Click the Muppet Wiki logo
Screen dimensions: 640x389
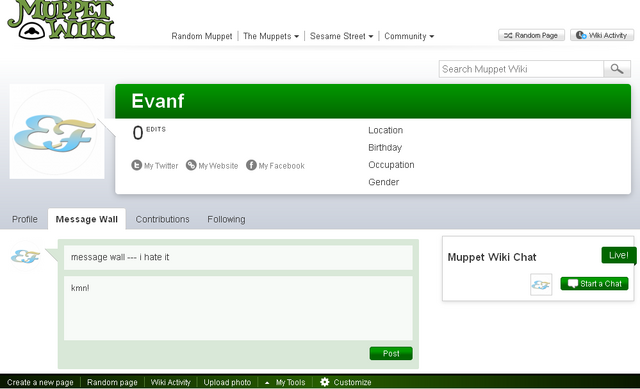coord(61,20)
